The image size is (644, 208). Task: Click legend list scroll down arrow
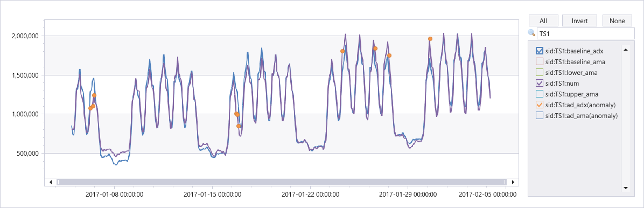626,188
